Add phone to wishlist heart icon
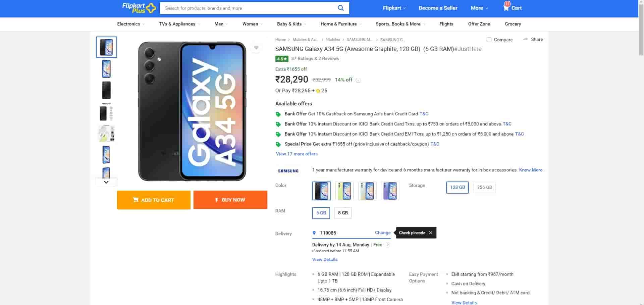 [256, 48]
